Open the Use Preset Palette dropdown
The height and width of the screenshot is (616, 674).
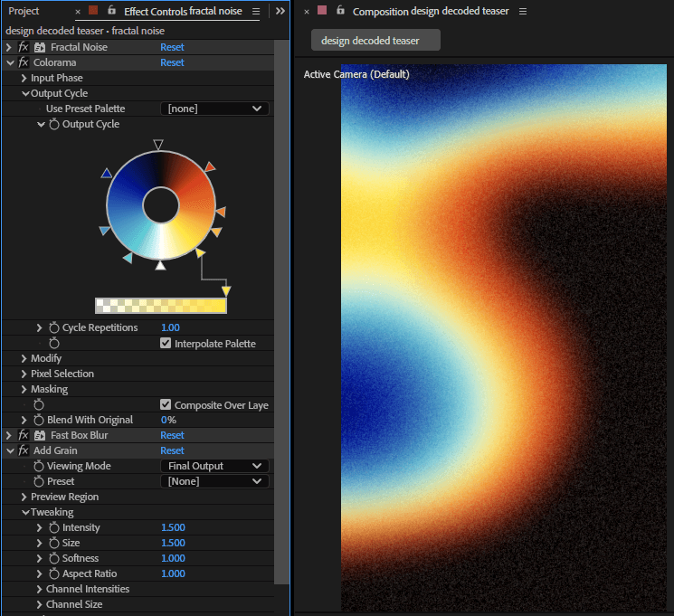tap(215, 109)
